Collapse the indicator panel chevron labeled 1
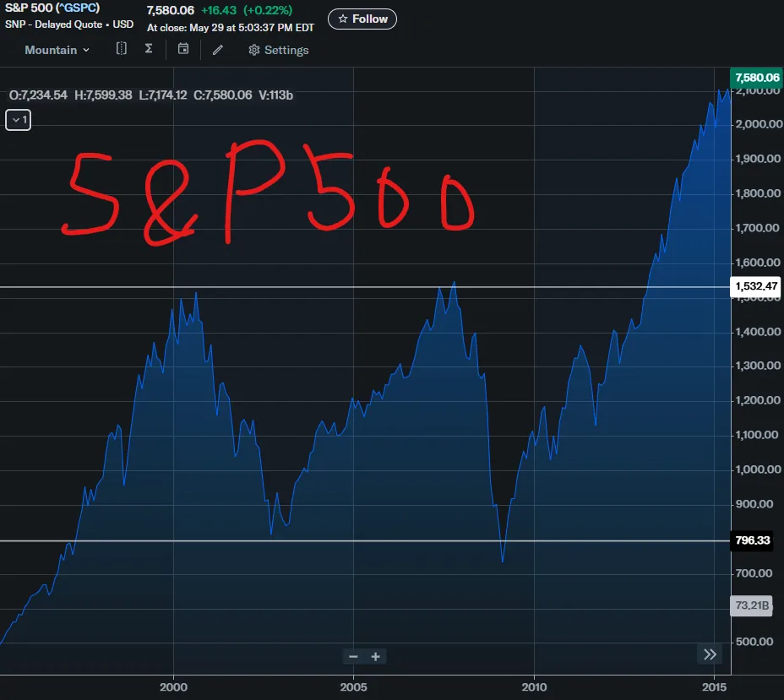The image size is (784, 700). click(18, 120)
